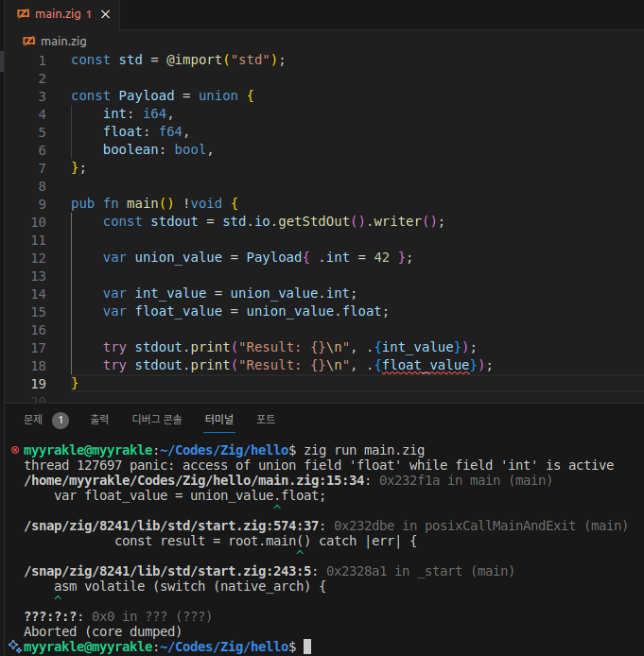The width and height of the screenshot is (644, 656).
Task: Select the 터미널 panel tab
Action: point(219,420)
